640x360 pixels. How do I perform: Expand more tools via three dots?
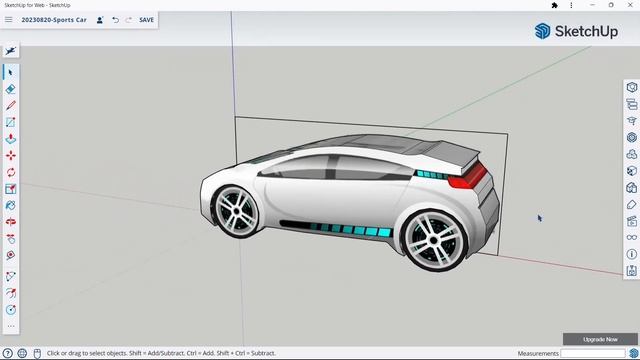11,326
